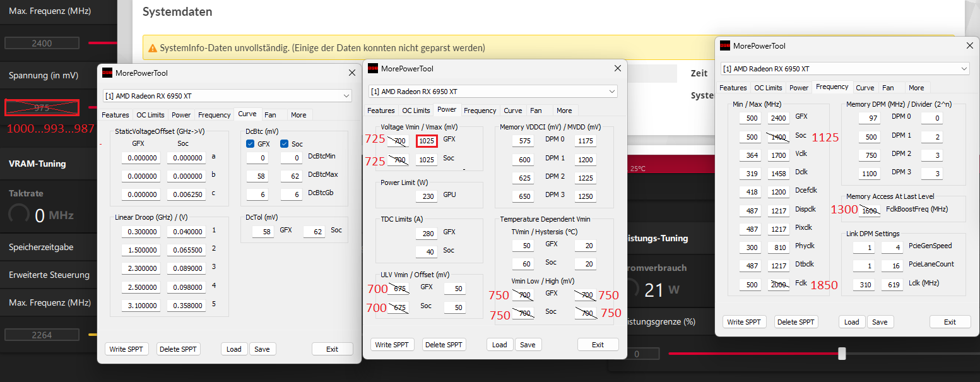Image resolution: width=980 pixels, height=382 pixels.
Task: Click the Leistungsgrenze slider handle
Action: point(842,354)
